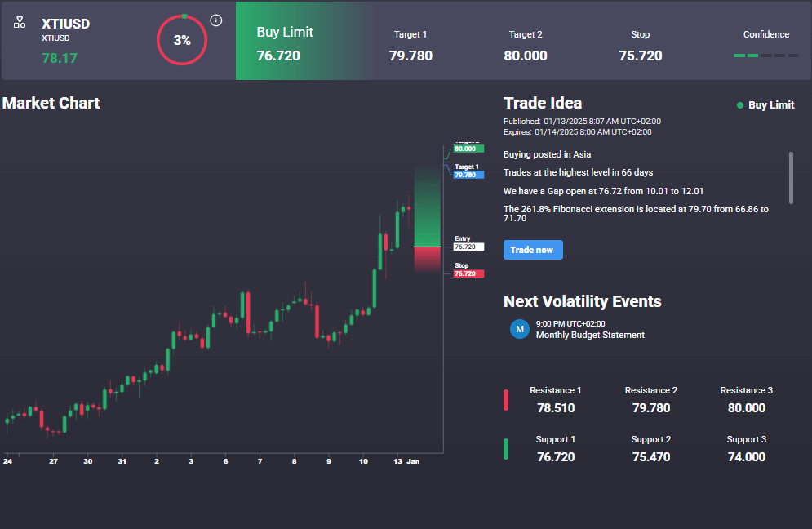Click the green support indicator bar
812x529 pixels.
click(506, 449)
